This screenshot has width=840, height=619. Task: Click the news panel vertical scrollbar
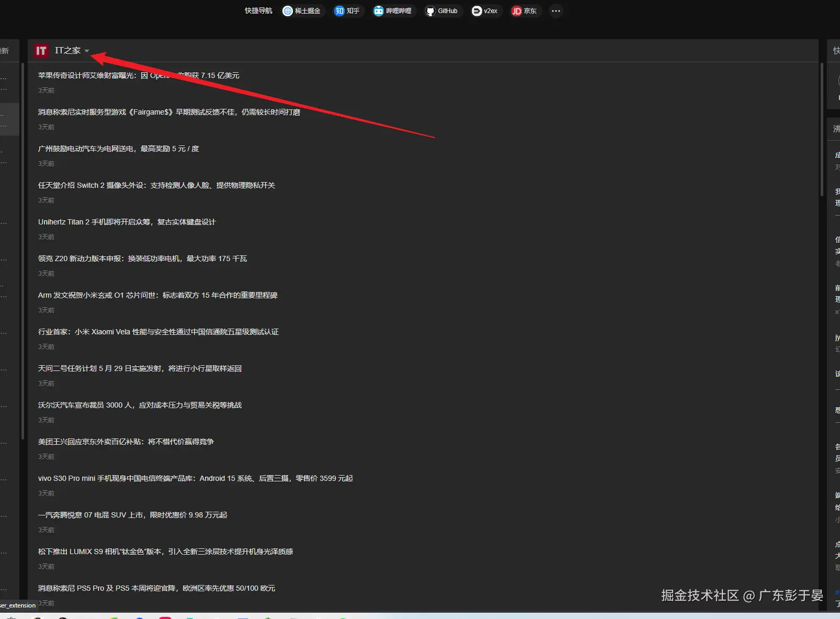point(822,131)
